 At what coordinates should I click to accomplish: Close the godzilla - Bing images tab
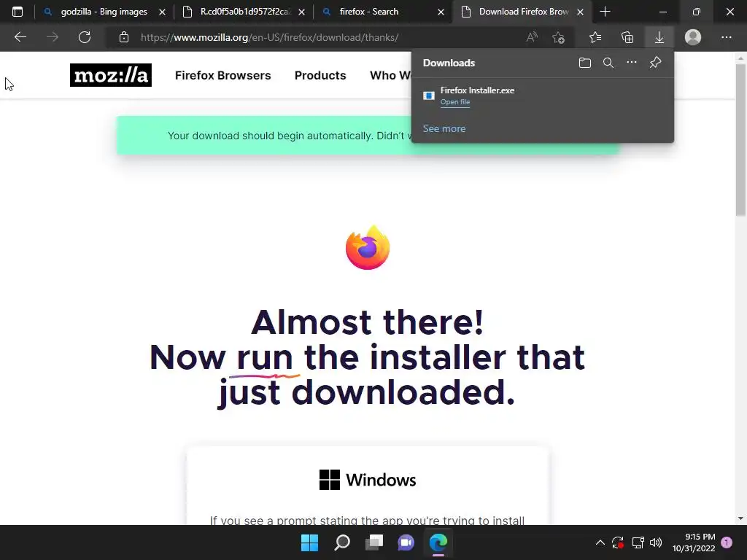pyautogui.click(x=163, y=12)
